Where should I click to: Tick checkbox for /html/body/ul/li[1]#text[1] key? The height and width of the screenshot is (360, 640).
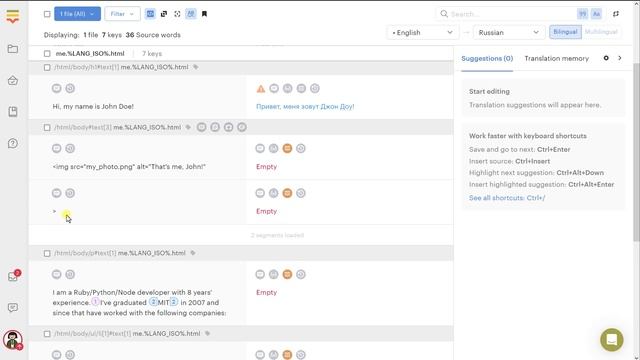point(47,334)
